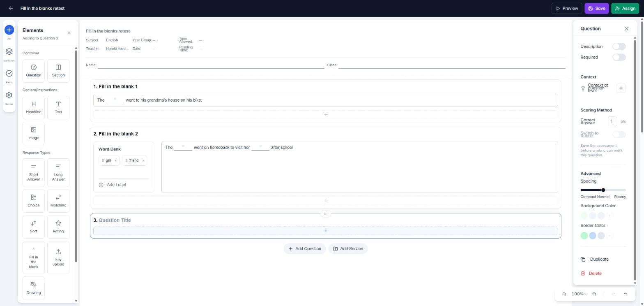Delete the selected question

[x=591, y=274]
